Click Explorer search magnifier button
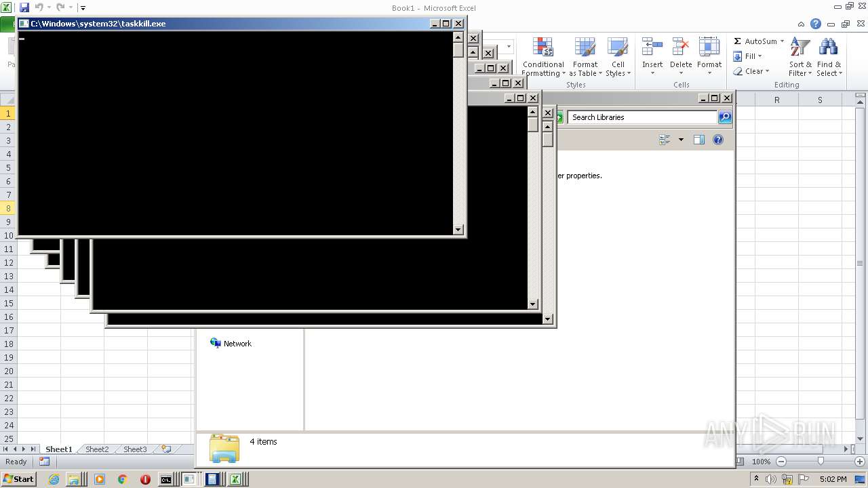This screenshot has width=868, height=488. [725, 117]
